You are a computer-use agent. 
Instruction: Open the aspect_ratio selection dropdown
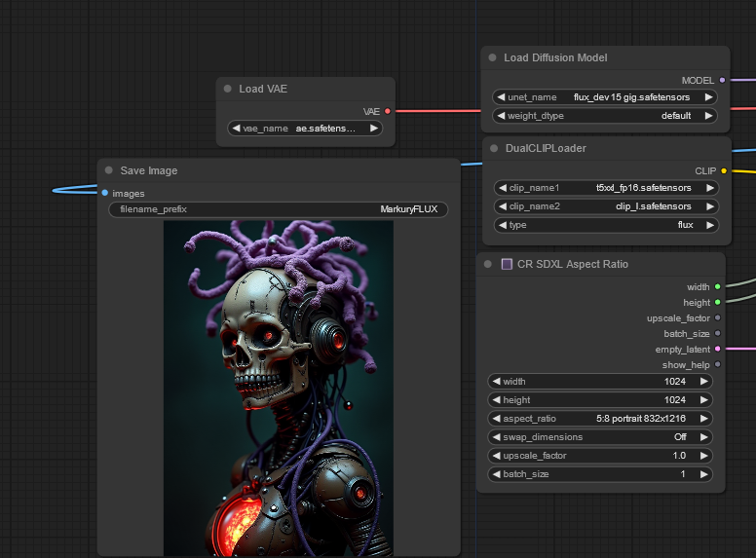point(599,419)
